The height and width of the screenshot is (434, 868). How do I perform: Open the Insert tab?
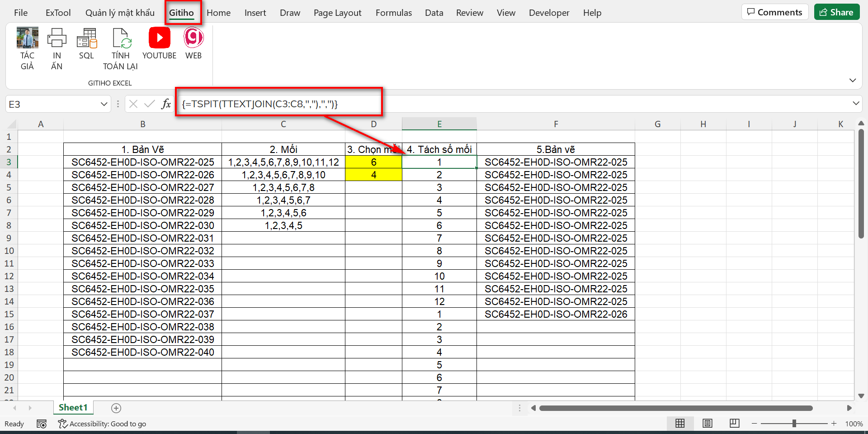tap(255, 13)
